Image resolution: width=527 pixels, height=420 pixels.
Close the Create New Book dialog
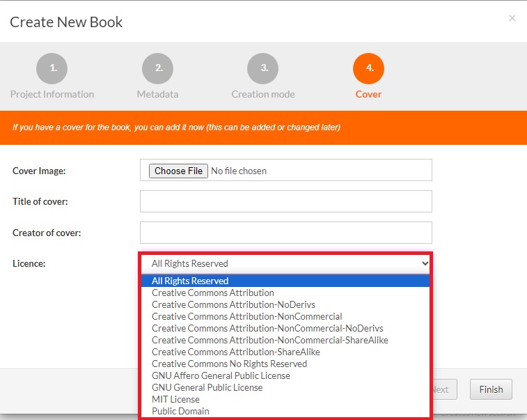[512, 18]
